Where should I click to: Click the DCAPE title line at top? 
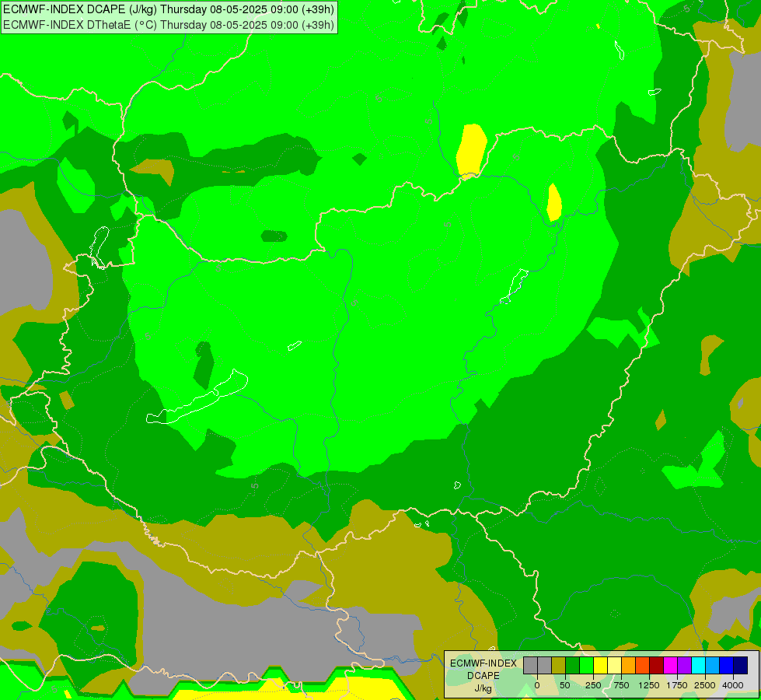pos(169,9)
